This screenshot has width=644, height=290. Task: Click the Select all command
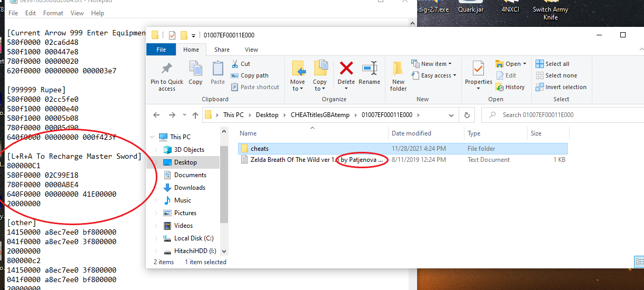pyautogui.click(x=552, y=64)
